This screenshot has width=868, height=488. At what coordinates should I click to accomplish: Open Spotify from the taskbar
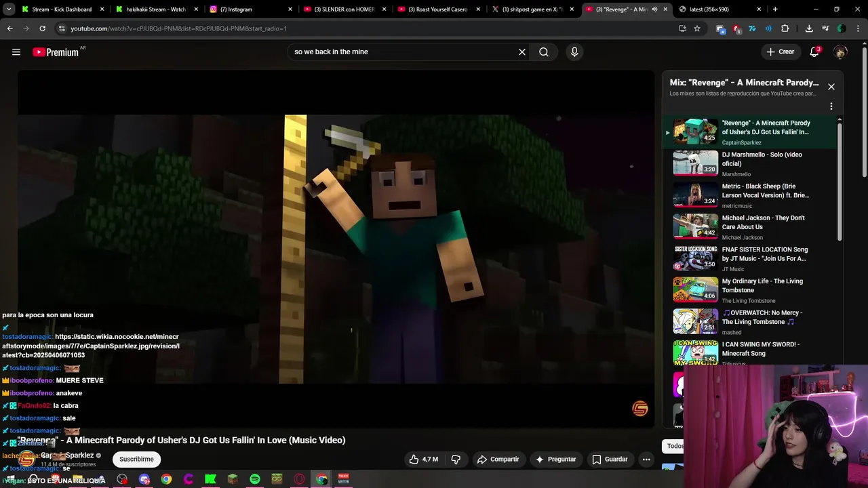255,479
